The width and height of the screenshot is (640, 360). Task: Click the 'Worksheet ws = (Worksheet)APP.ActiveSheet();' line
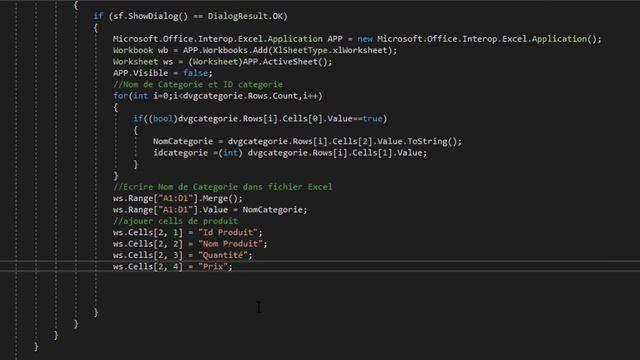(x=222, y=62)
